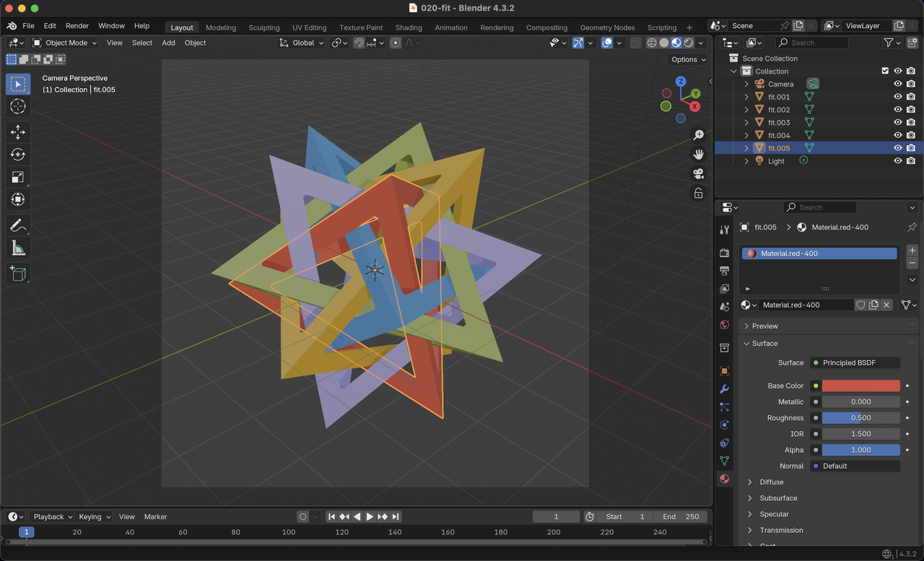Open the Render properties tab

click(x=724, y=253)
